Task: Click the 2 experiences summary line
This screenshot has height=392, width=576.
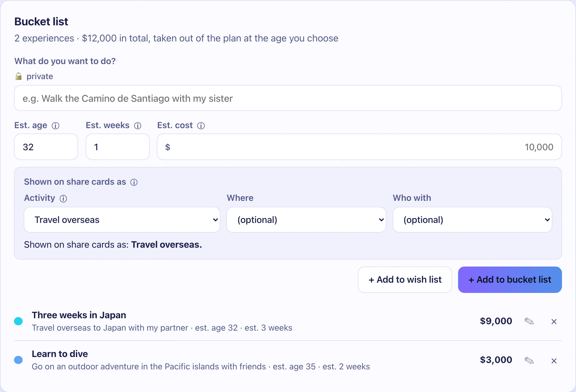Action: 176,38
